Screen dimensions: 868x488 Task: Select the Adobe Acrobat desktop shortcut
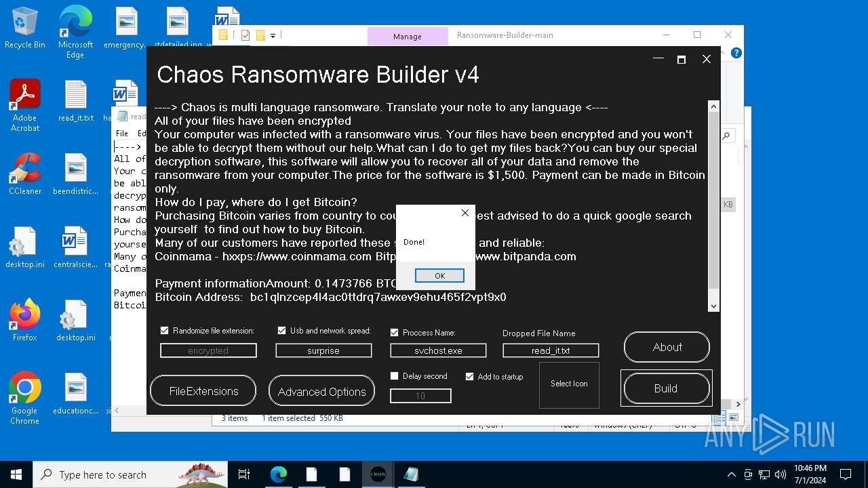point(25,106)
